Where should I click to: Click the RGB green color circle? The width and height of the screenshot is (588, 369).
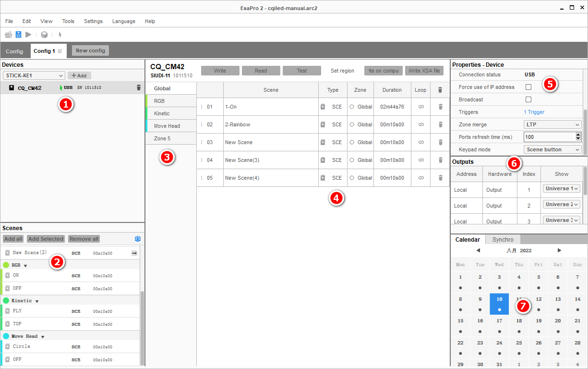point(6,265)
